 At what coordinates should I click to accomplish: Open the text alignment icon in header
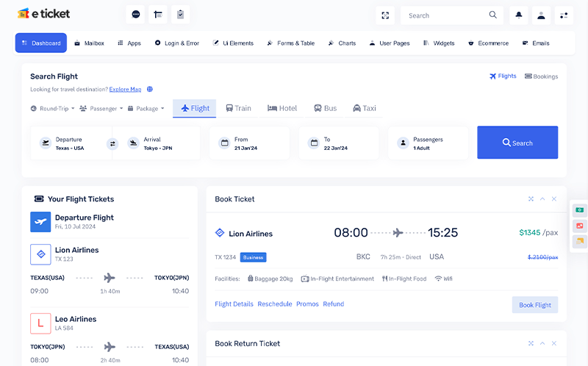coord(158,15)
